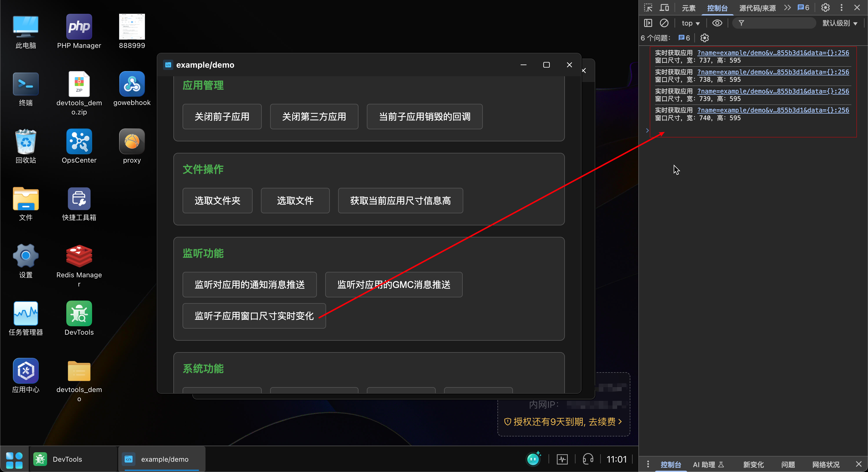Open the top context dropdown
This screenshot has width=868, height=472.
point(690,23)
